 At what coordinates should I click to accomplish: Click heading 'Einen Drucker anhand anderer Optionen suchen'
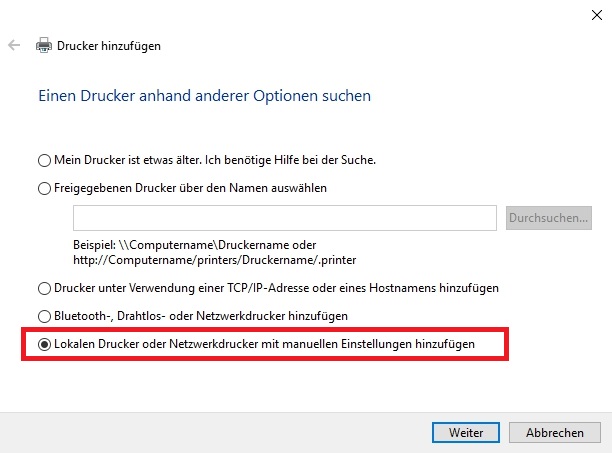click(x=205, y=96)
